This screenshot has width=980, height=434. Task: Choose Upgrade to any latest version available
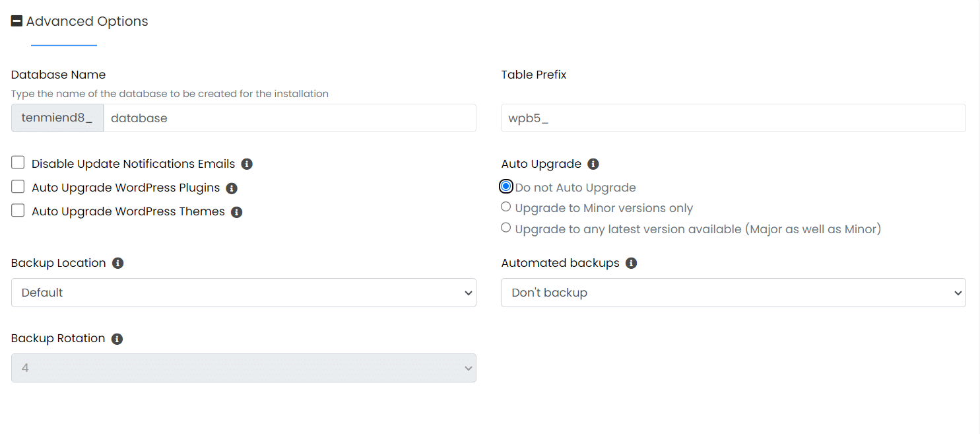click(506, 228)
